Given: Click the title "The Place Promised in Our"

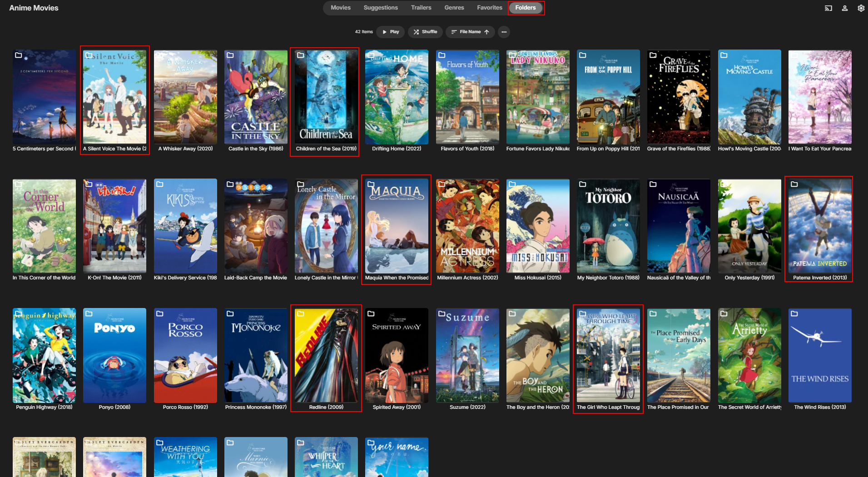Looking at the screenshot, I should click(x=679, y=407).
